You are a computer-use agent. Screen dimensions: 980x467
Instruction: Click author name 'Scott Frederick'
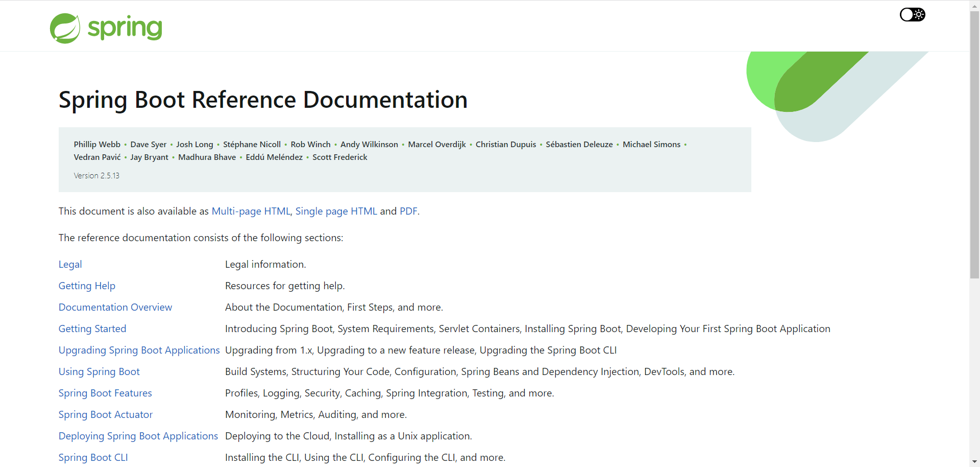(x=340, y=157)
